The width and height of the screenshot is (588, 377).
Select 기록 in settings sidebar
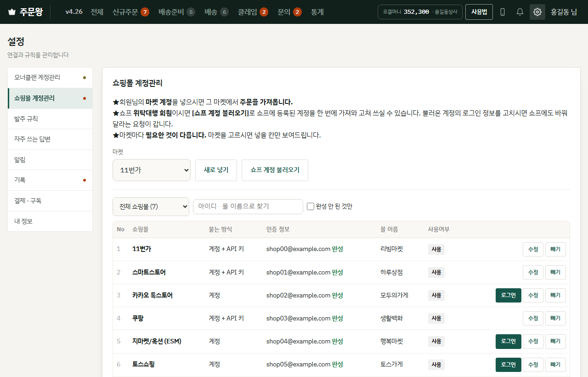tap(50, 180)
